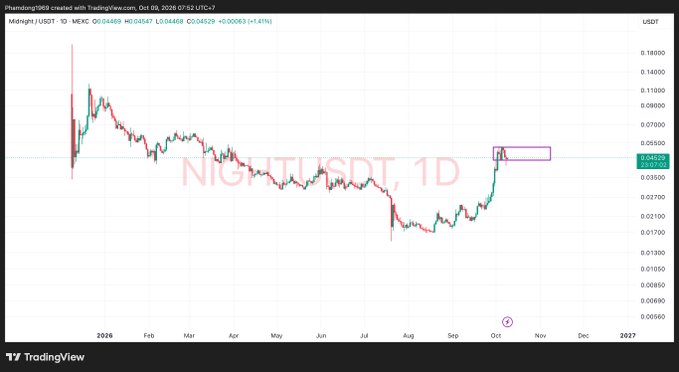Click the USDT currency label on the price axis
Image resolution: width=679 pixels, height=372 pixels.
650,22
